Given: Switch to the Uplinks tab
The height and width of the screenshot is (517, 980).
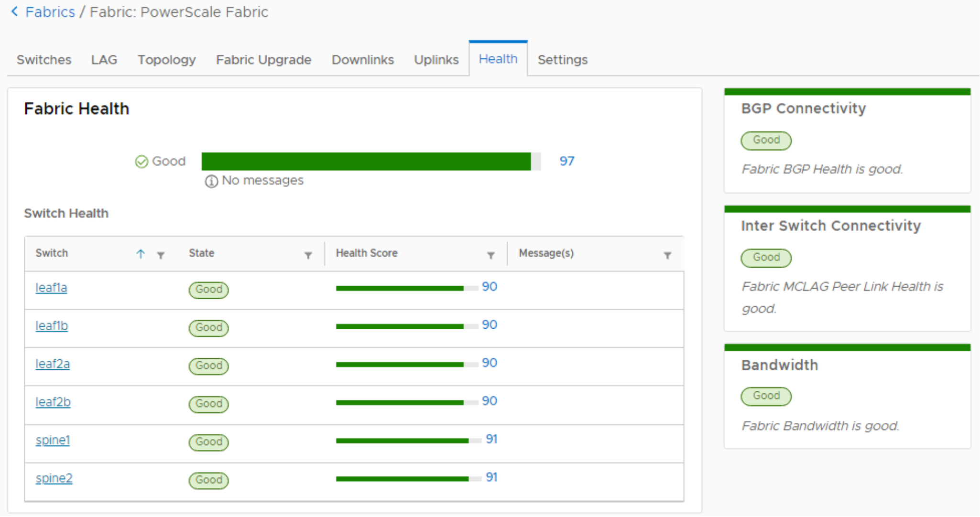Looking at the screenshot, I should click(x=436, y=60).
